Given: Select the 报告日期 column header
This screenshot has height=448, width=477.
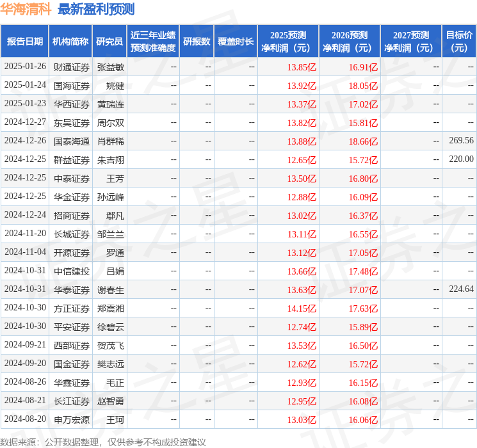Looking at the screenshot, I should click(24, 41).
